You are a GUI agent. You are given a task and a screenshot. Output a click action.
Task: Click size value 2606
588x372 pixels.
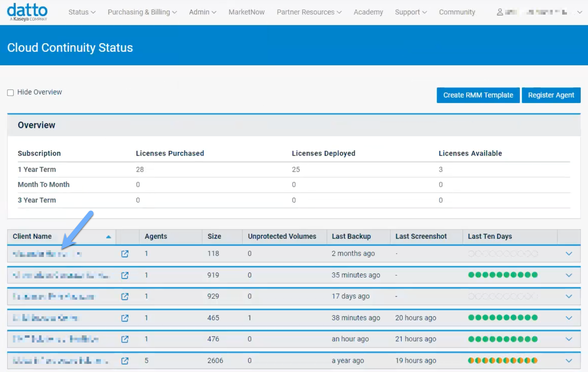click(x=215, y=361)
